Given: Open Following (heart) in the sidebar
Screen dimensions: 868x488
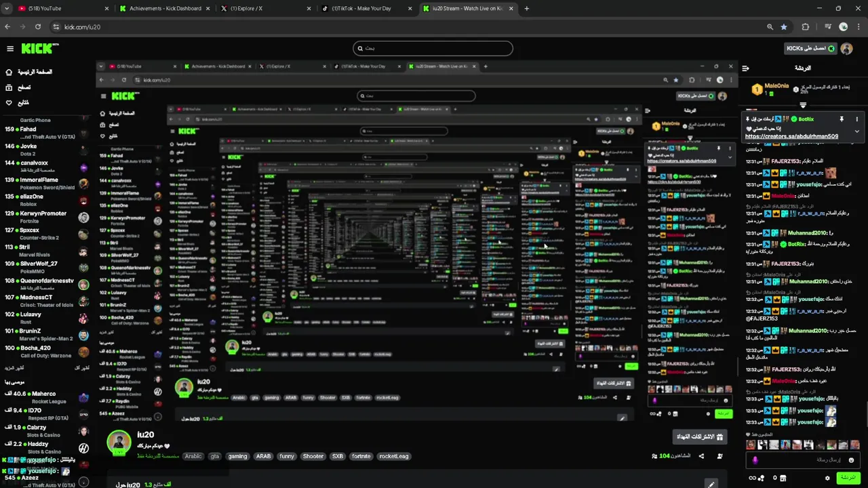Looking at the screenshot, I should pos(18,103).
